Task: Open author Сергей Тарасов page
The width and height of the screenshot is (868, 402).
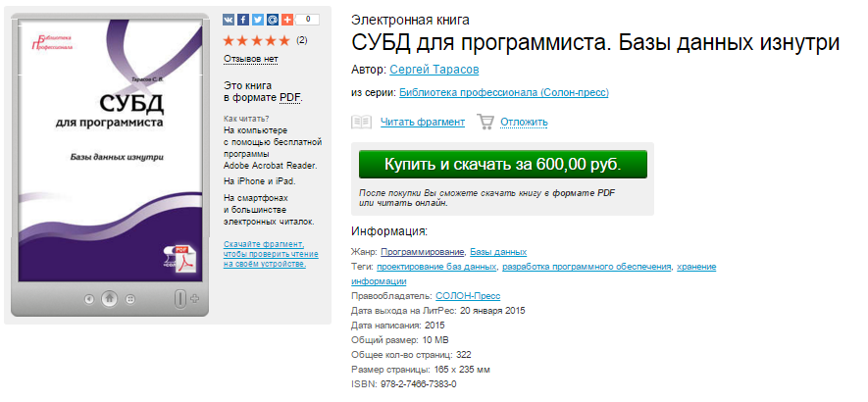Action: click(x=434, y=70)
